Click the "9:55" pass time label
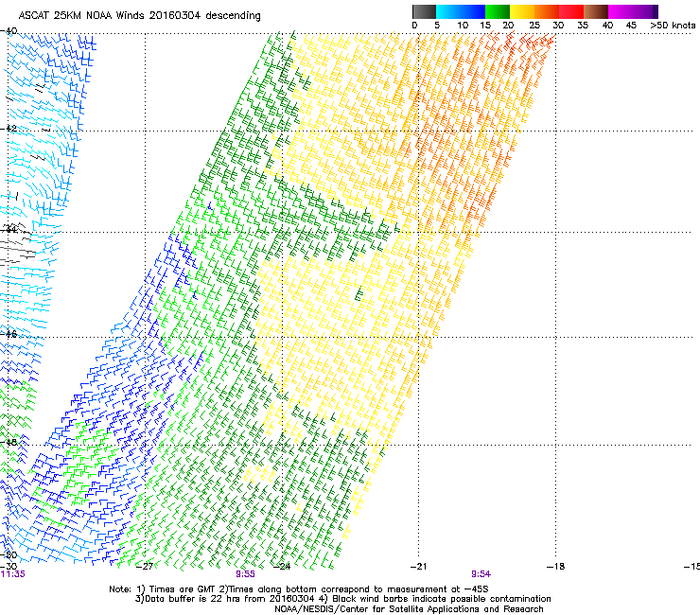The image size is (700, 615). (246, 574)
